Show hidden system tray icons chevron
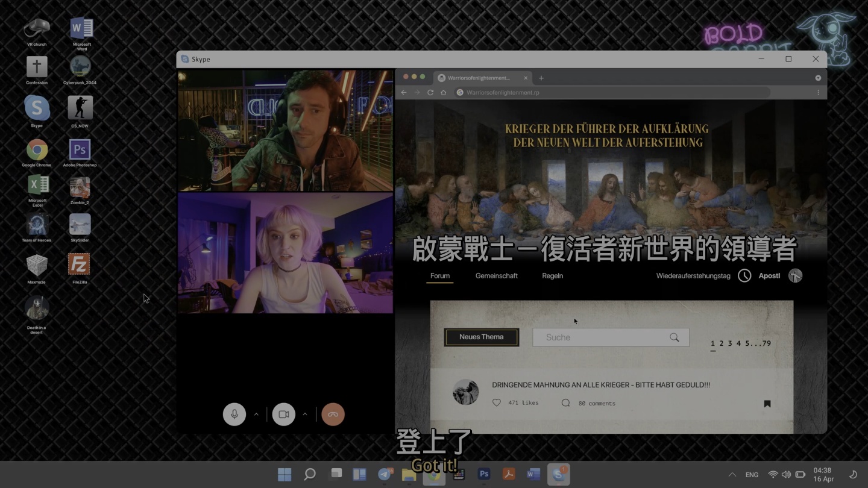 click(732, 475)
